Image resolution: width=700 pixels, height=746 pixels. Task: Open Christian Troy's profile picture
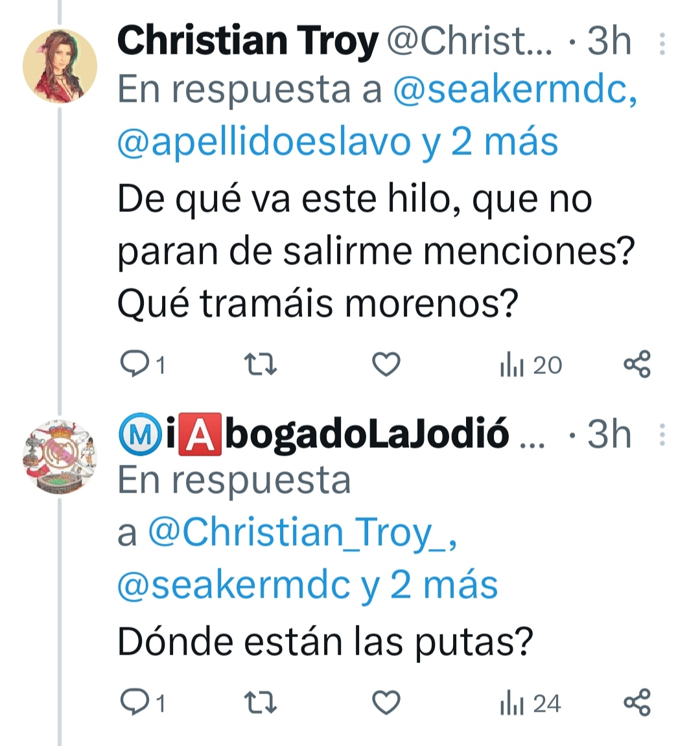click(60, 66)
